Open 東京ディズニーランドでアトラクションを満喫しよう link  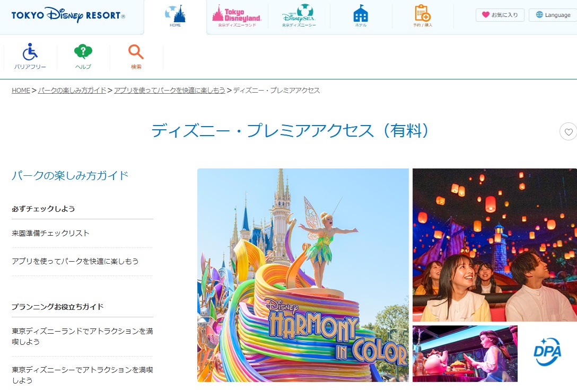tap(82, 336)
